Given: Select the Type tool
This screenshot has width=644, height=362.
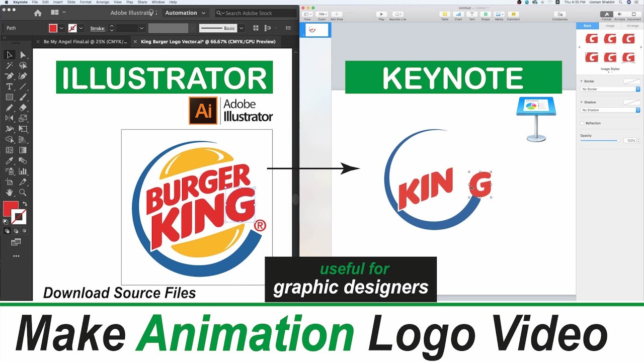Looking at the screenshot, I should coord(9,86).
